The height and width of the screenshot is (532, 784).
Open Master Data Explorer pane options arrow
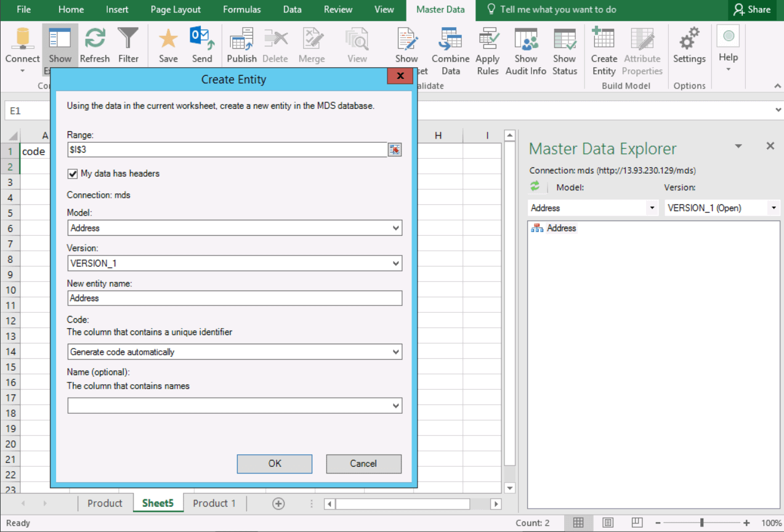(738, 147)
